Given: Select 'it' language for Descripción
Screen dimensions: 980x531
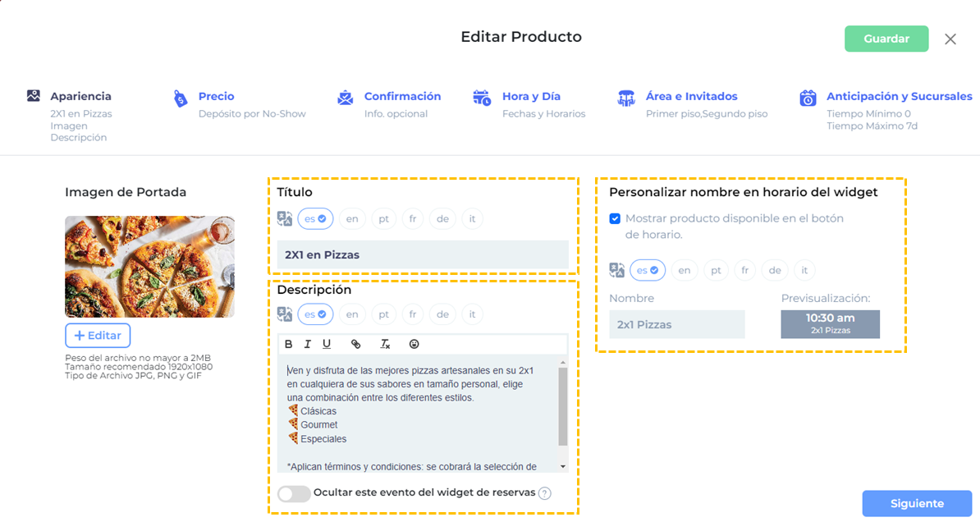Looking at the screenshot, I should pos(472,314).
